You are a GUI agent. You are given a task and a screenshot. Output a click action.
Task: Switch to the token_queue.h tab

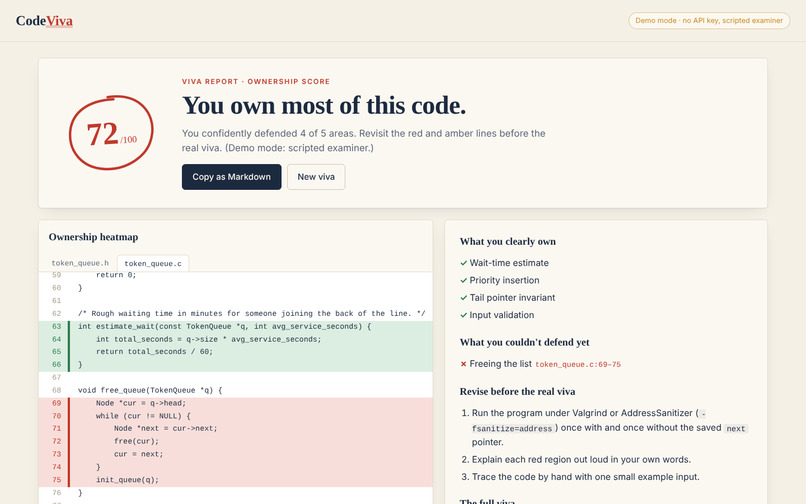[x=80, y=263]
